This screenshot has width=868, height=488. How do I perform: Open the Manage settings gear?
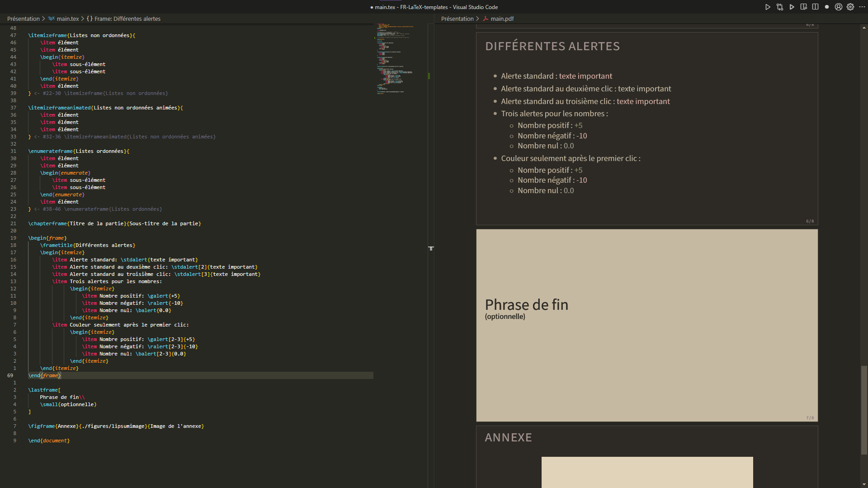tap(850, 7)
